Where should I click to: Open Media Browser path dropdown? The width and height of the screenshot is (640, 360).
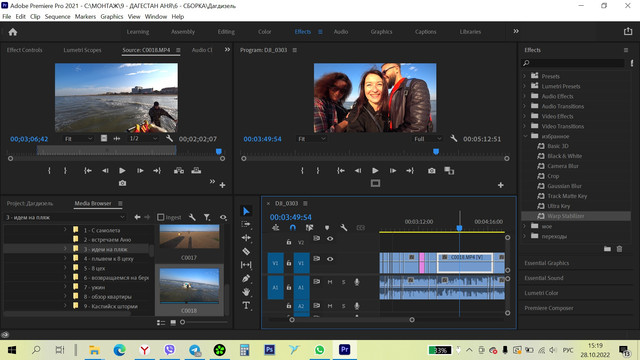pos(65,217)
